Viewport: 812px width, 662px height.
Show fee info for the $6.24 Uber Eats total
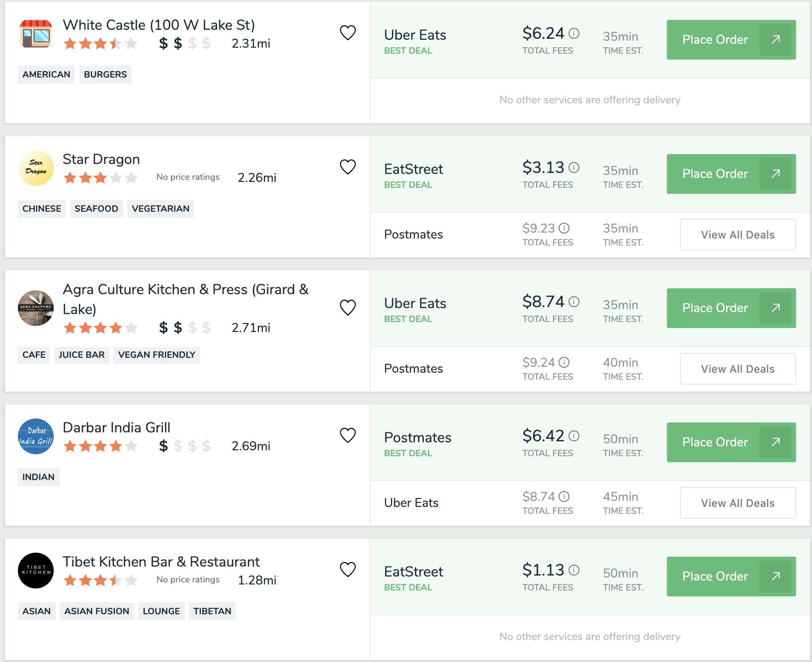(x=574, y=33)
